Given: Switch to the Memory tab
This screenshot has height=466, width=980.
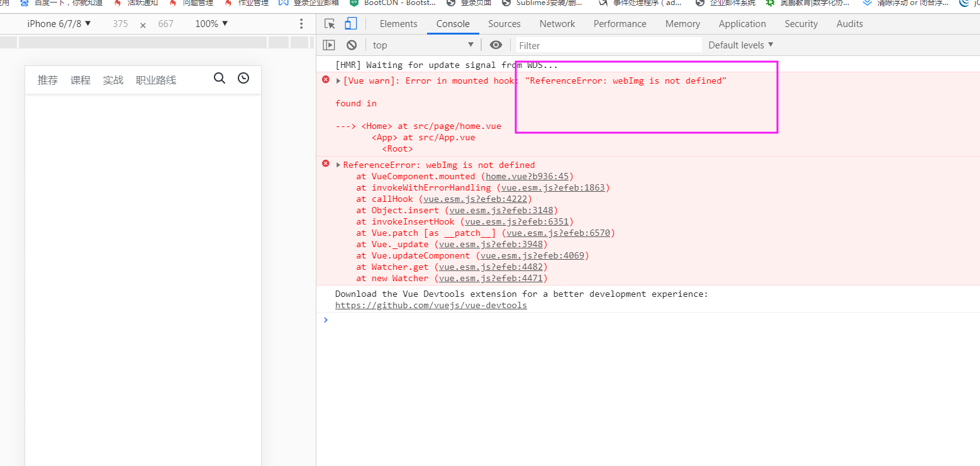Looking at the screenshot, I should click(x=682, y=24).
